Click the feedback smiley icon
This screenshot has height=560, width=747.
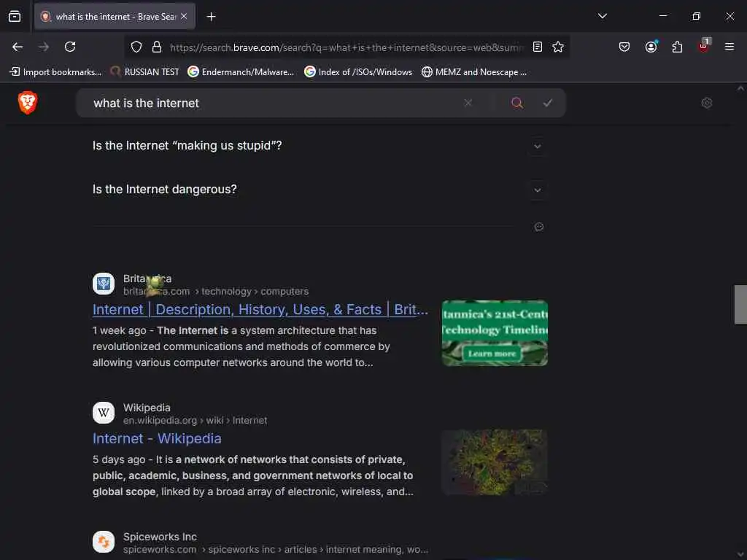pyautogui.click(x=539, y=227)
